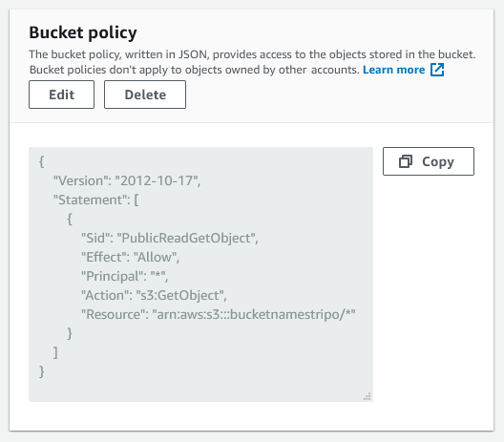Screen dimensions: 504x442
Task: Click the final closing brace of the policy
Action: [41, 371]
